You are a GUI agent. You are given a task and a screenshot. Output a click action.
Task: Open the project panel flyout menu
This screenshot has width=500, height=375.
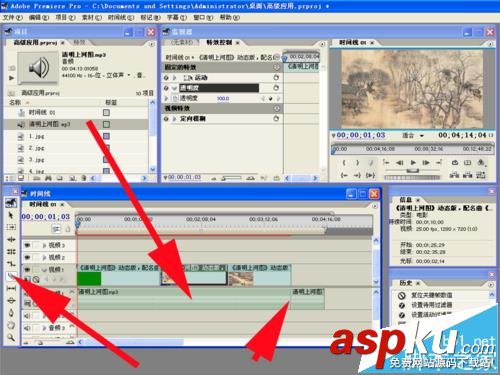click(x=152, y=44)
